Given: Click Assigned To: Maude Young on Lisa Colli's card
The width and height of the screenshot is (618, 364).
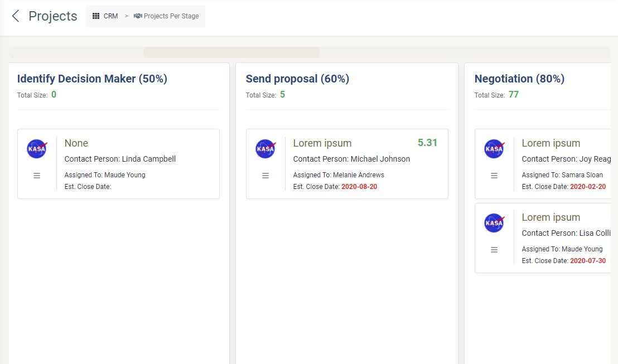Looking at the screenshot, I should 562,249.
